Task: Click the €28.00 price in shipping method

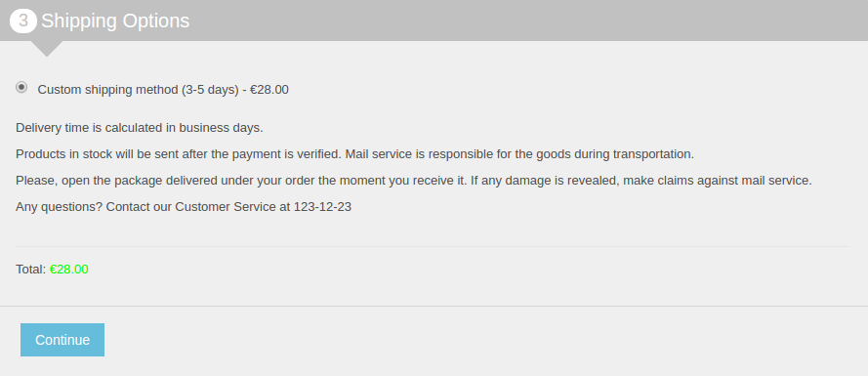Action: coord(269,90)
